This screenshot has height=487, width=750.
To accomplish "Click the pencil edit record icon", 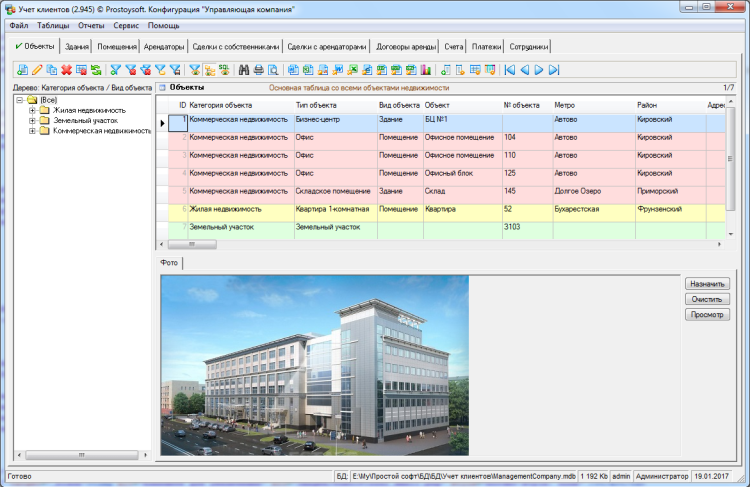I will point(37,70).
